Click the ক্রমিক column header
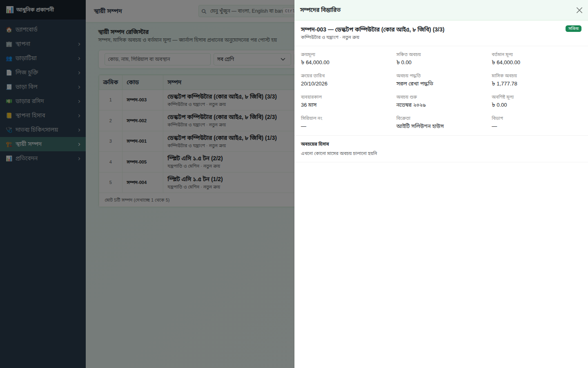This screenshot has height=368, width=588. tap(111, 82)
